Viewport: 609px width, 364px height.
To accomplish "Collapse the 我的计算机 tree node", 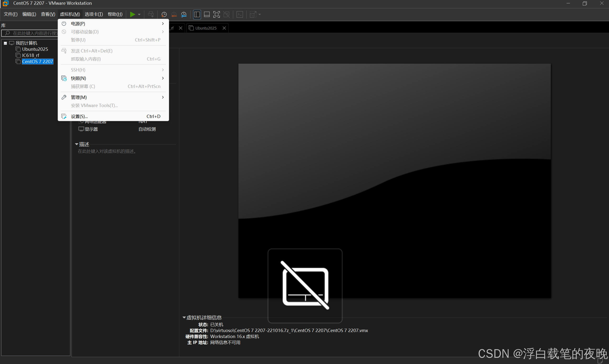I will point(5,43).
